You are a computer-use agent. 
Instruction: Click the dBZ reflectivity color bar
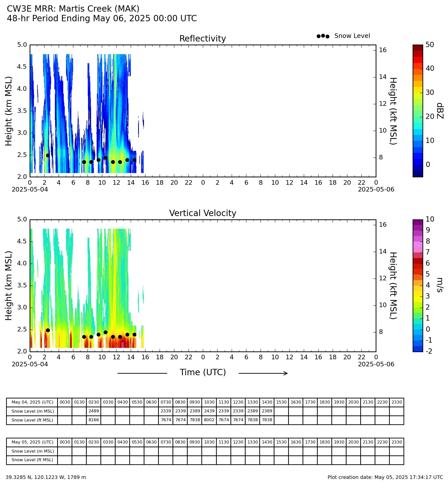click(418, 111)
